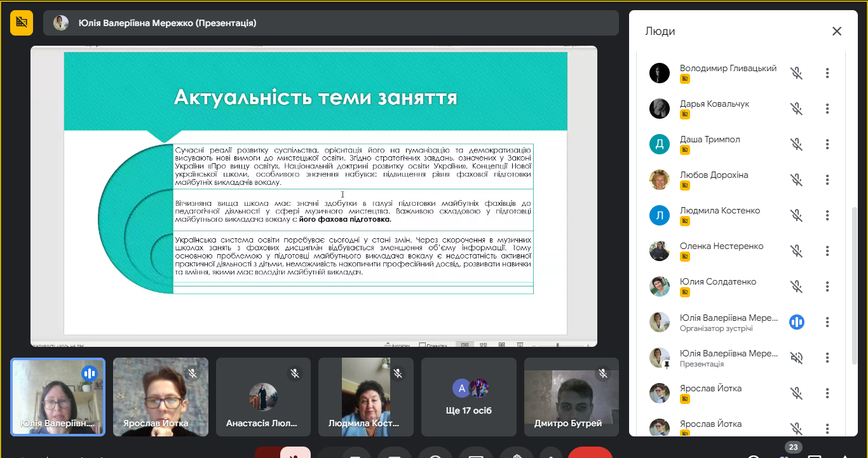Select Дмитро Бутрей's video thumbnail

pos(571,396)
